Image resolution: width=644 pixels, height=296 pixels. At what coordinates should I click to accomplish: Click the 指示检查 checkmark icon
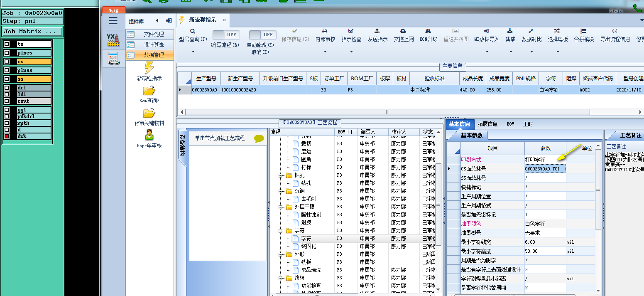point(351,31)
